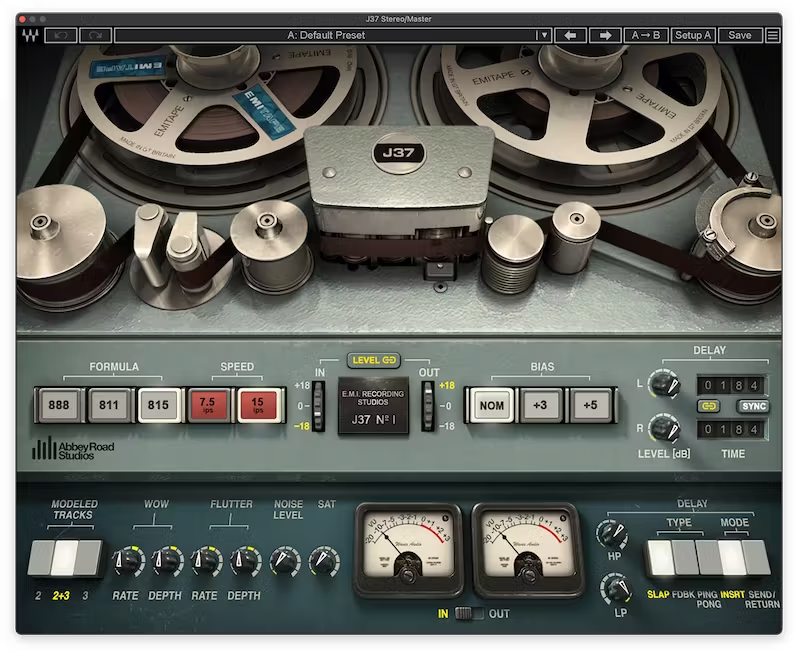798x653 pixels.
Task: Click the Waves logo icon
Action: 30,35
